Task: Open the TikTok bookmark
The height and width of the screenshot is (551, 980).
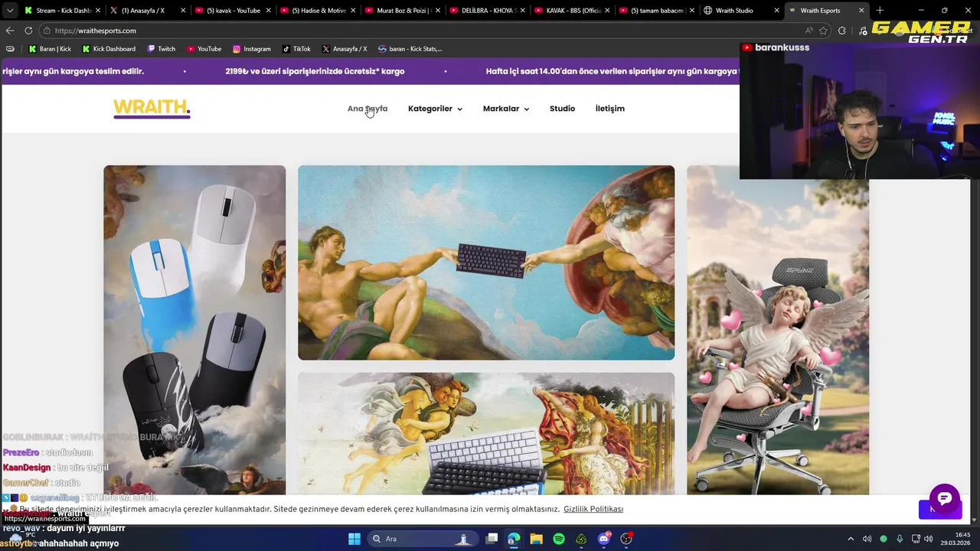Action: pyautogui.click(x=296, y=49)
